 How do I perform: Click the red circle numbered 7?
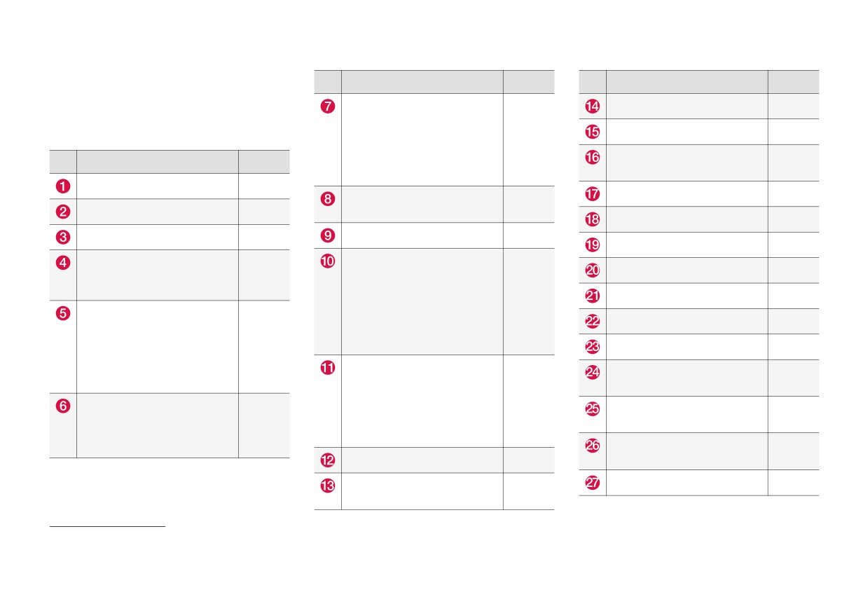coord(328,107)
